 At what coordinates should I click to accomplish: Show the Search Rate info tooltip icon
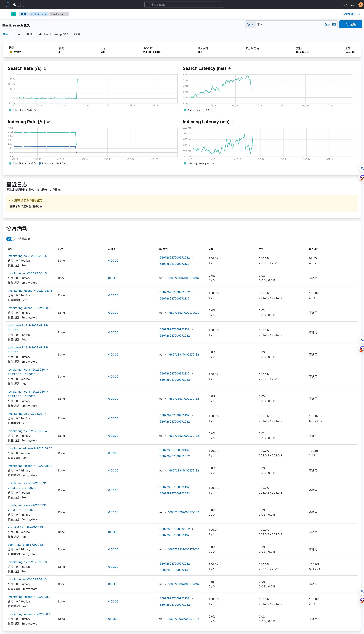tap(45, 68)
